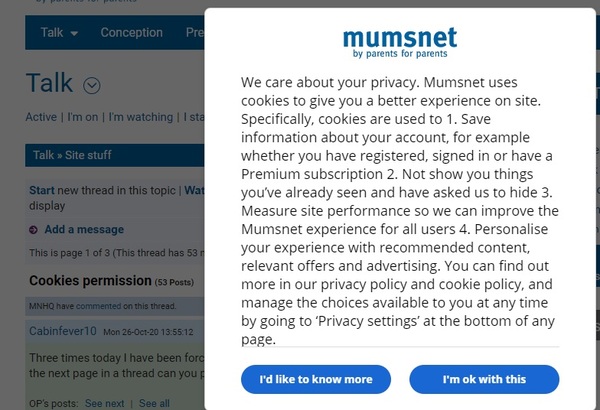
Task: Open Cabinfever10's user profile link
Action: 63,329
